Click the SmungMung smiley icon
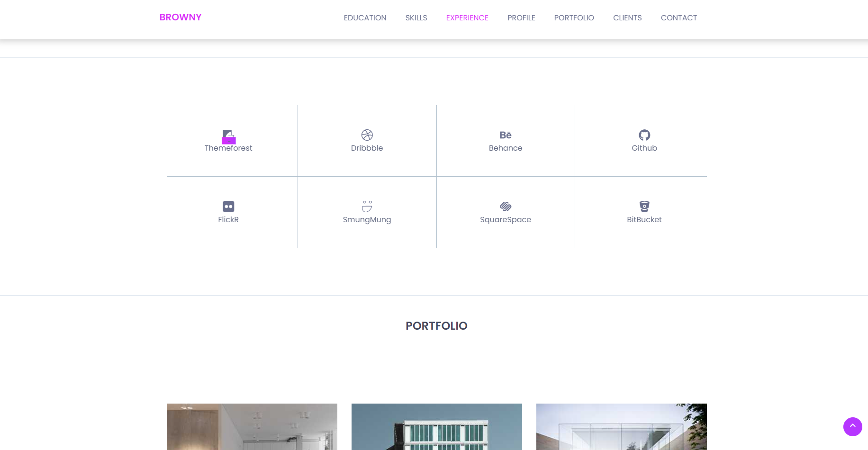Screen dimensions: 868x450 367,206
